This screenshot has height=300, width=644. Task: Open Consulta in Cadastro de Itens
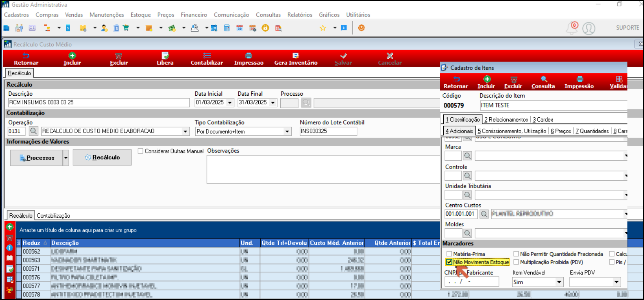(x=543, y=82)
